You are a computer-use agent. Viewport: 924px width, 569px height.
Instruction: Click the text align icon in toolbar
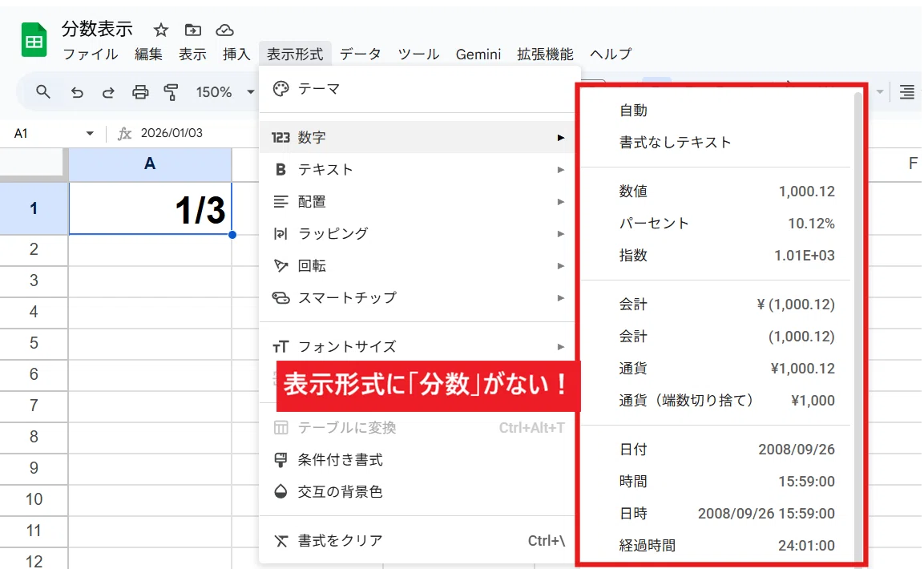[x=907, y=92]
